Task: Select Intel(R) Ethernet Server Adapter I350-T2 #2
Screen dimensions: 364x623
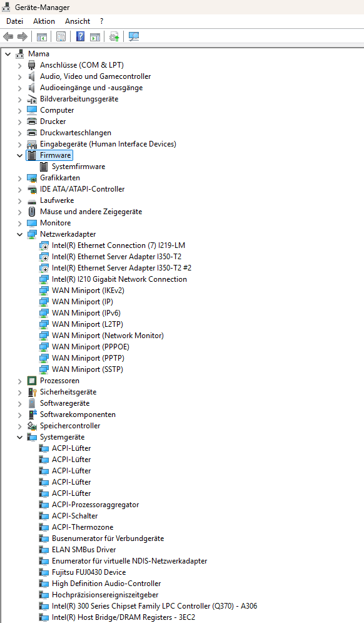Action: coord(121,268)
